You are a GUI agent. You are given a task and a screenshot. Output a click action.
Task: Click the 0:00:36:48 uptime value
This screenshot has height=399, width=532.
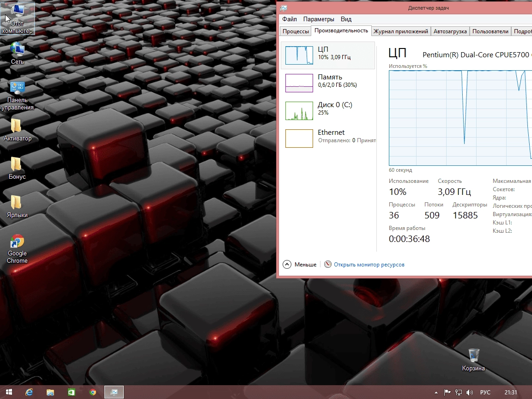coord(409,238)
